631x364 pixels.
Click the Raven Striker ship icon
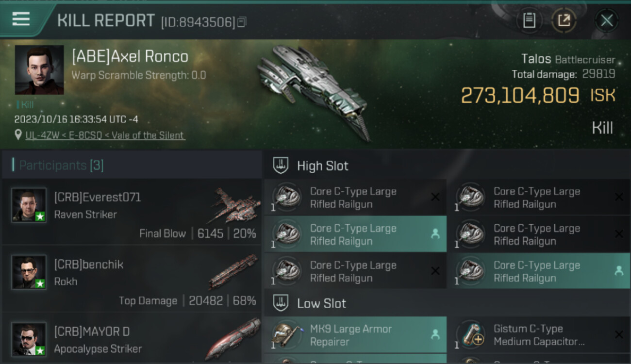pos(235,205)
